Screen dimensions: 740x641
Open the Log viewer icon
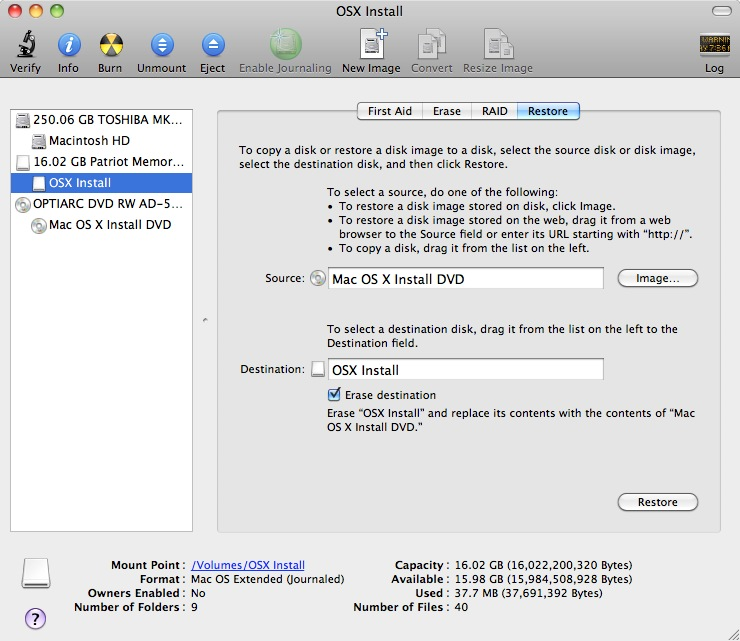tap(714, 45)
